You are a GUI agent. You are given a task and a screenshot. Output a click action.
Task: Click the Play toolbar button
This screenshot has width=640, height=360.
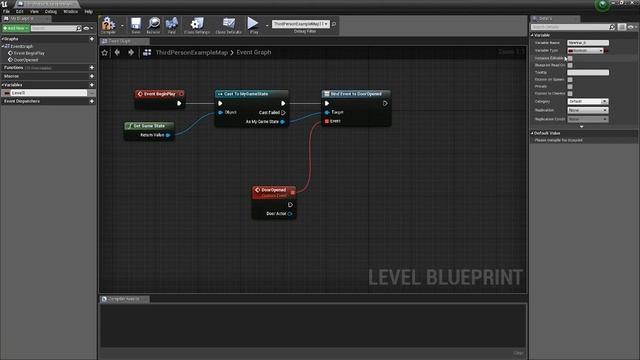(x=253, y=24)
